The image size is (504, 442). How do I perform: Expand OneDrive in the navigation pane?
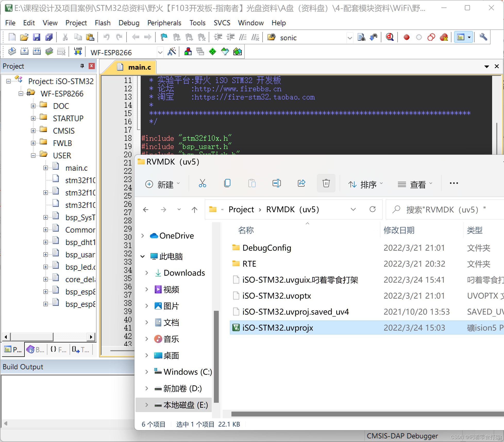142,236
